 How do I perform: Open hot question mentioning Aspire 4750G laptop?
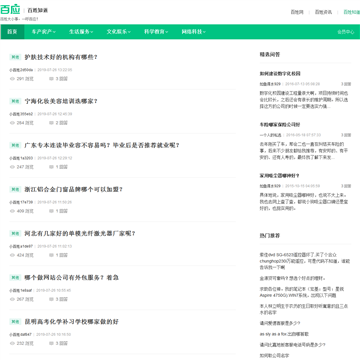point(303,292)
